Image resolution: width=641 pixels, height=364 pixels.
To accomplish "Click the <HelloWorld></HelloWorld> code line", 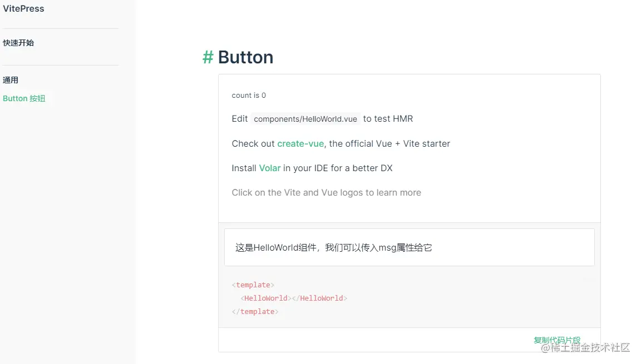I will 294,298.
